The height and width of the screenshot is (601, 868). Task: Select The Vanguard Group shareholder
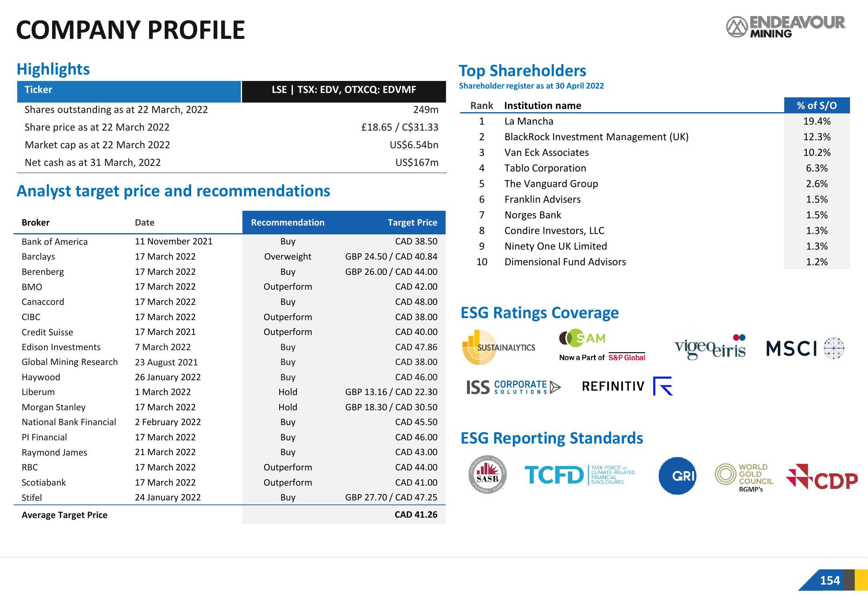[551, 184]
